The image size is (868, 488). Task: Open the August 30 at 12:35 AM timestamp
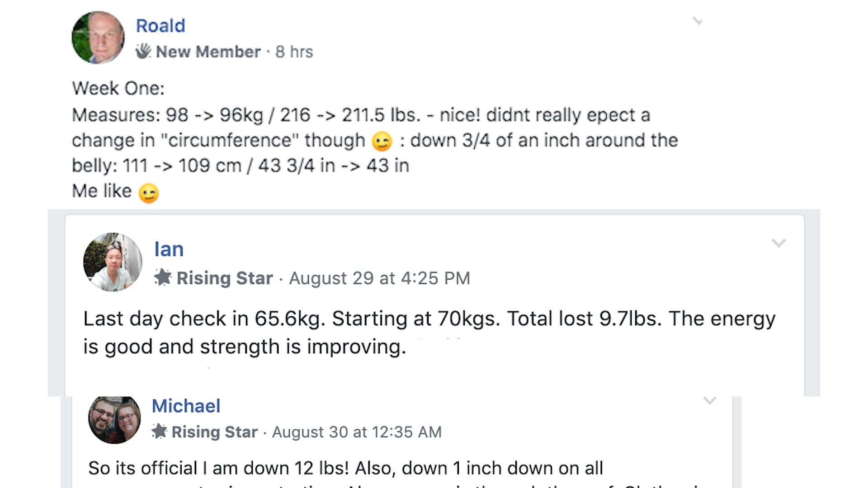click(x=357, y=432)
